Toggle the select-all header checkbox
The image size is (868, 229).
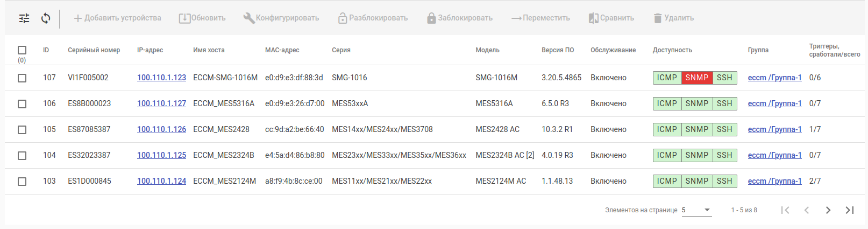pyautogui.click(x=22, y=50)
